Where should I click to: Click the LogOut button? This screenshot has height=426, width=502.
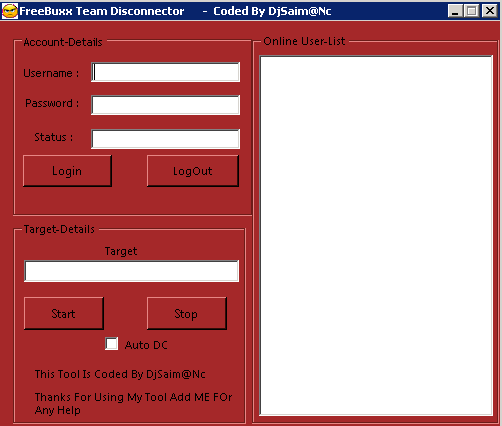(x=193, y=171)
